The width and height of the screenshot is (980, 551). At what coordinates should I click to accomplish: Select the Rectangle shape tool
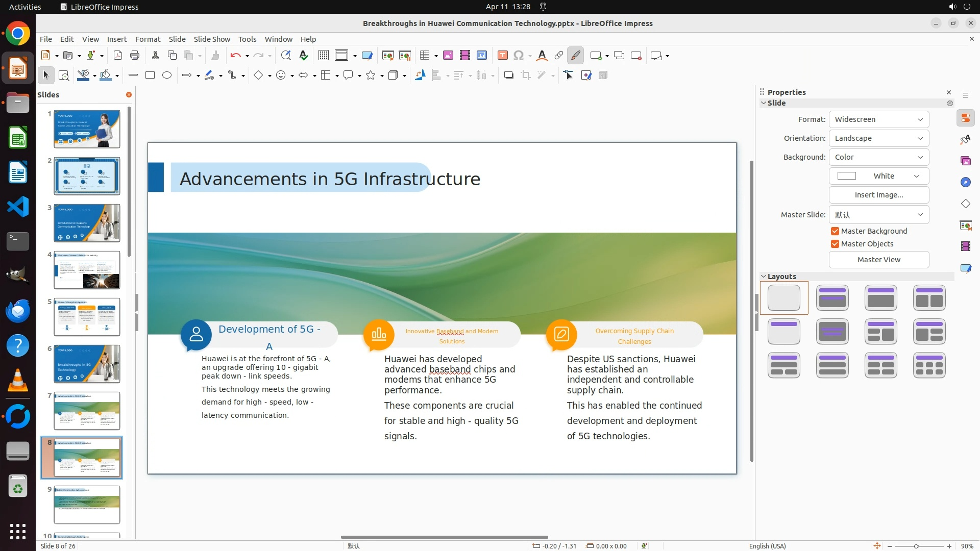(150, 76)
